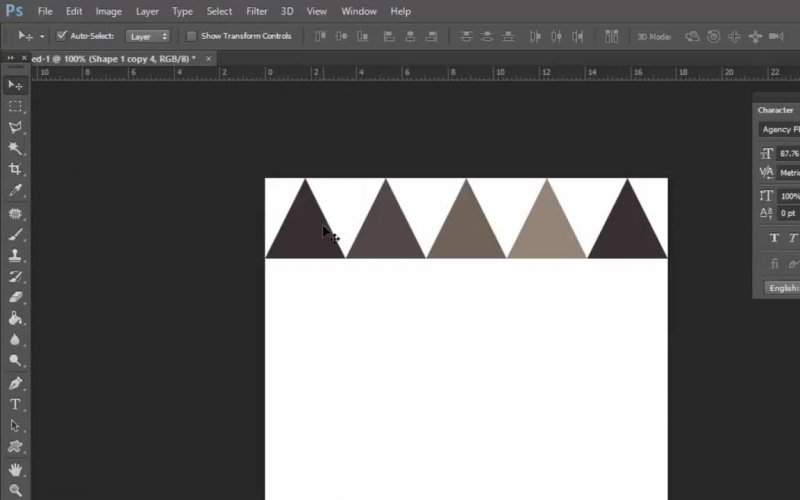Select the Pen tool
800x500 pixels.
[15, 383]
